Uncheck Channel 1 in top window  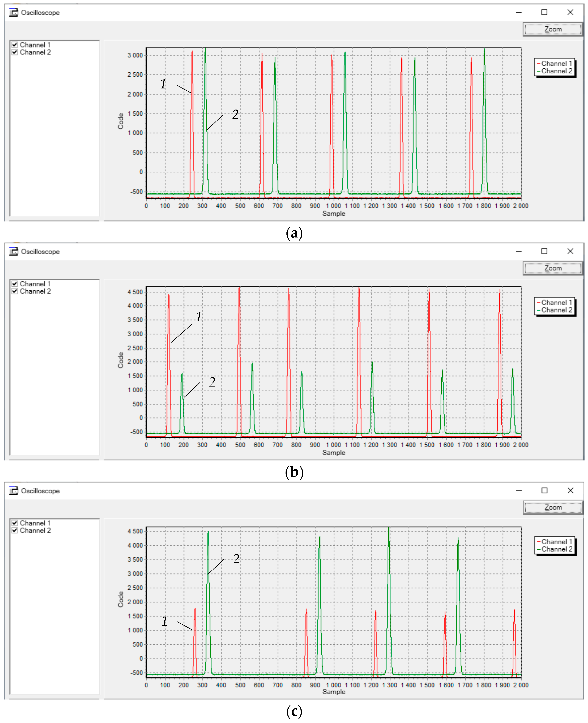pos(15,45)
